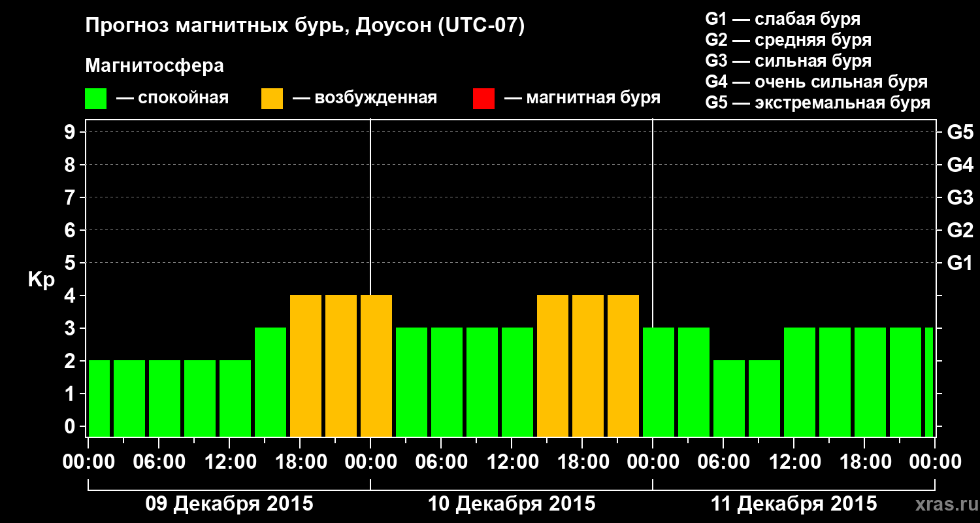This screenshot has height=523, width=980.
Task: Click the '09 Декабря 2015' date label
Action: [229, 504]
